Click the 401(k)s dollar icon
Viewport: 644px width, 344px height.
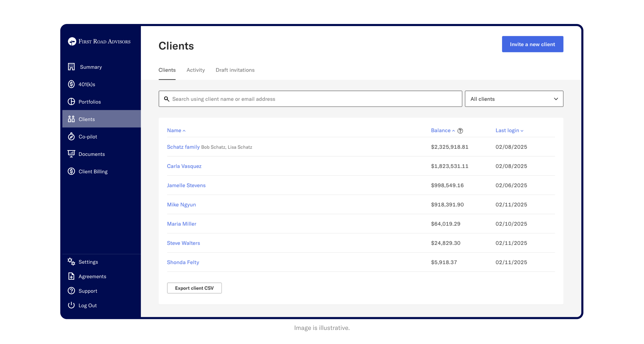click(x=71, y=84)
